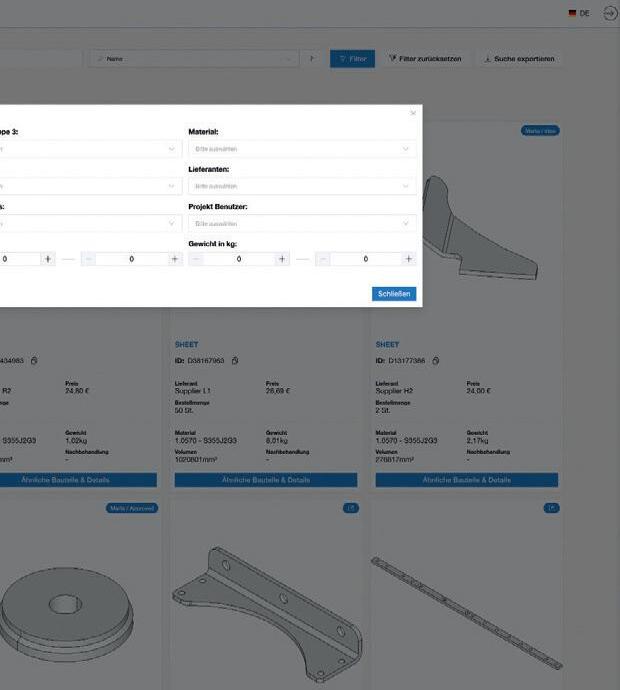
Task: Click volume value '1020801mm³'
Action: tap(196, 459)
